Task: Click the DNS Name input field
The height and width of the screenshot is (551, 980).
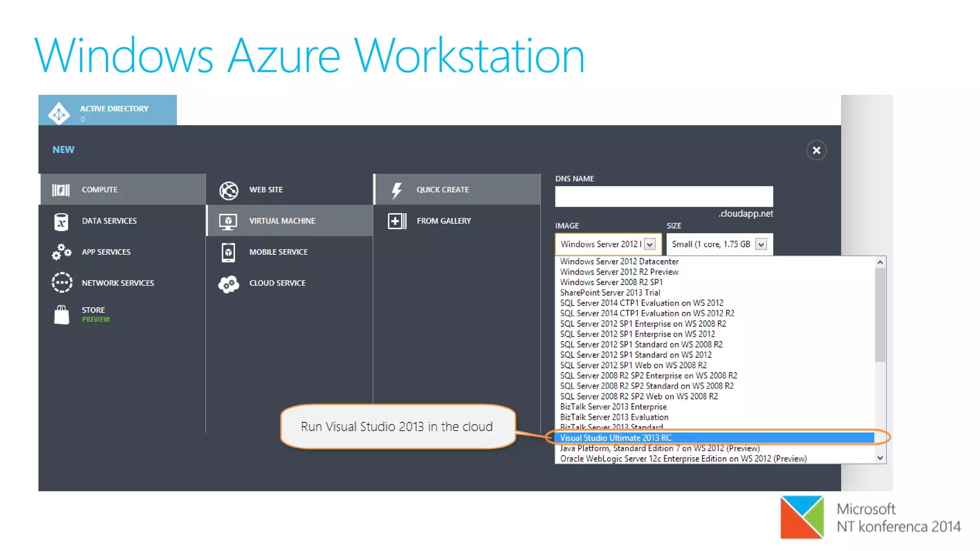Action: (x=664, y=196)
